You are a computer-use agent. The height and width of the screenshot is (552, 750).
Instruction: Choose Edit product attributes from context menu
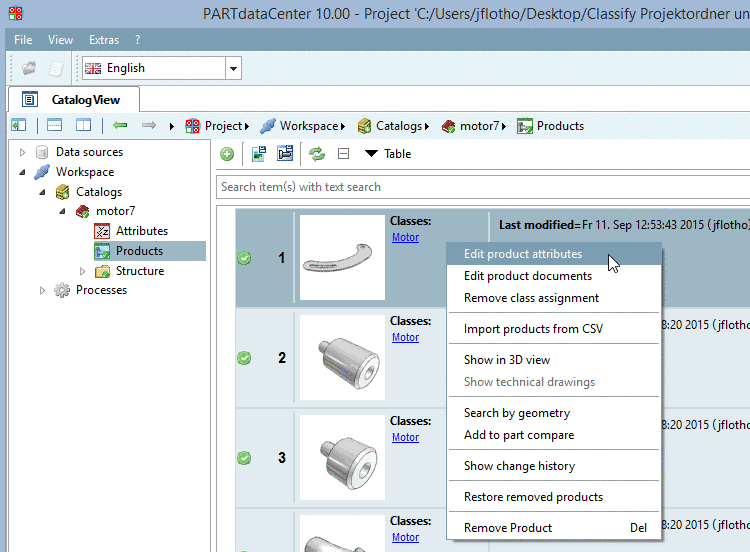pyautogui.click(x=522, y=254)
